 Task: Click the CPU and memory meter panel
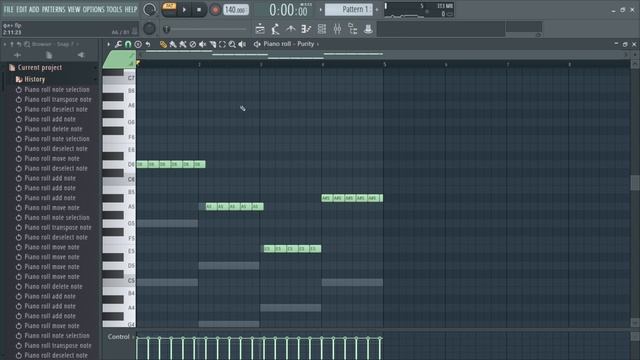(419, 10)
